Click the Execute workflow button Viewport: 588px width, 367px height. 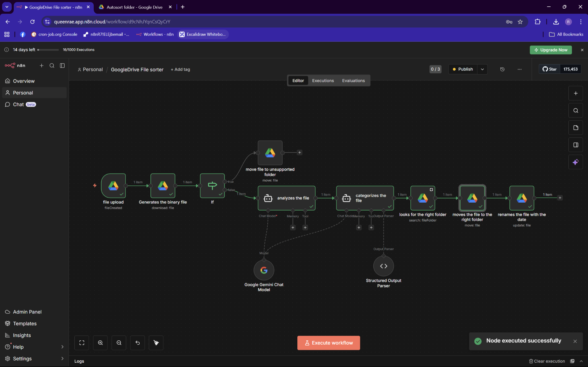(x=329, y=343)
